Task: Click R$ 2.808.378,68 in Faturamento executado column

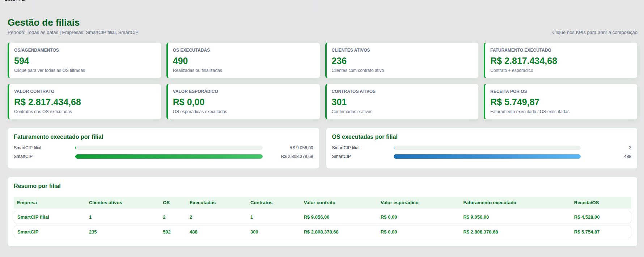Action: 480,232
